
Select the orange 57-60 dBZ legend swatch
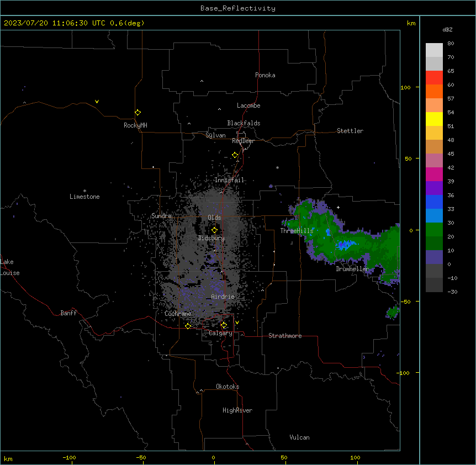tap(434, 91)
